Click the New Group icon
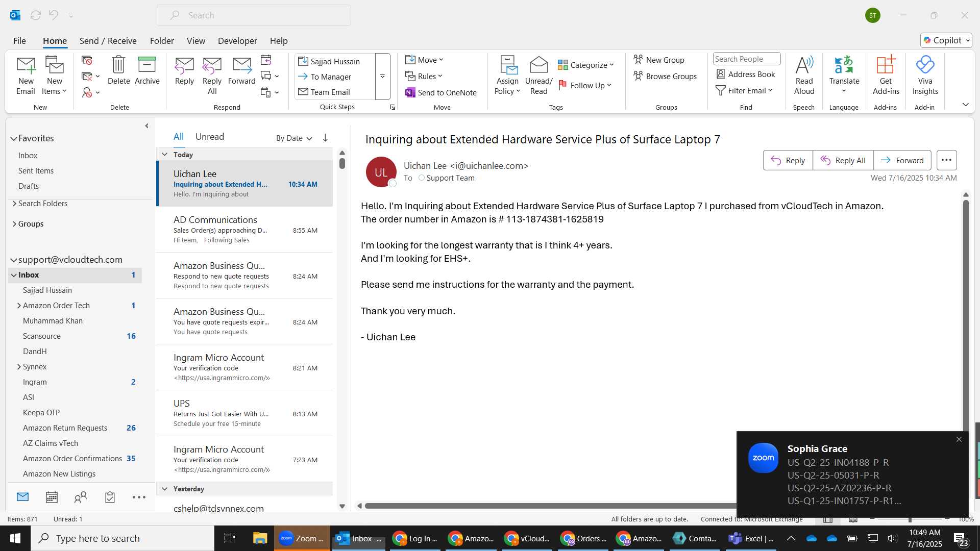980x551 pixels. (638, 60)
